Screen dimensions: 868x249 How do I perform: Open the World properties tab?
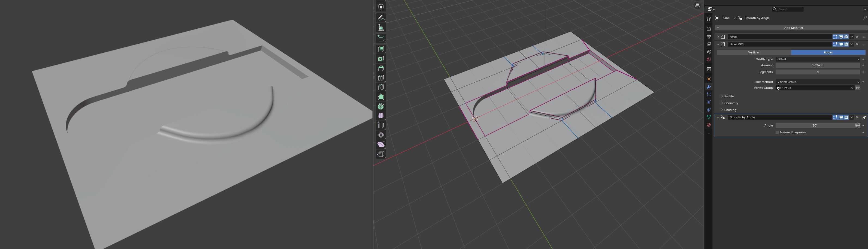(x=709, y=60)
